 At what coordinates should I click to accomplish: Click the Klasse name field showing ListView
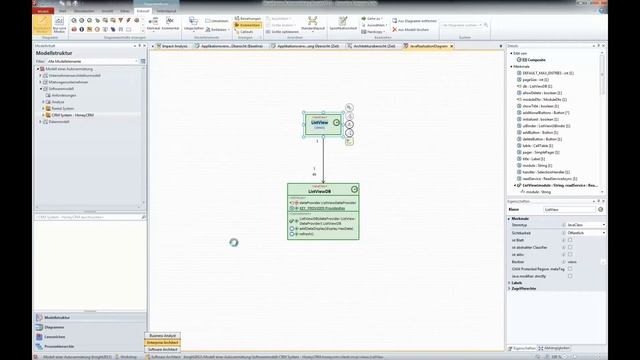(569, 209)
